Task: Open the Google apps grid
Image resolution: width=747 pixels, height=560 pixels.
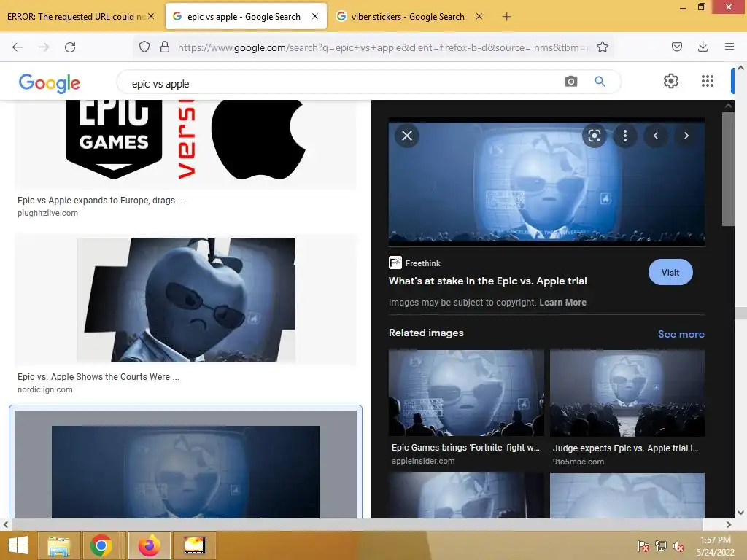Action: coord(708,81)
